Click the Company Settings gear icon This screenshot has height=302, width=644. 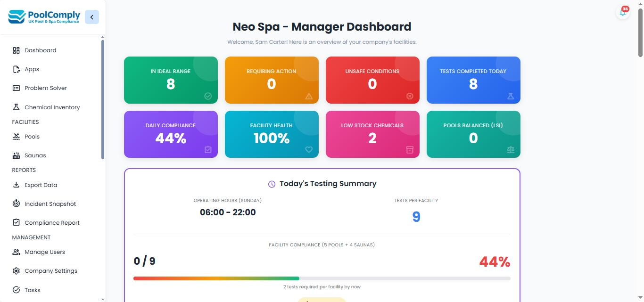16,271
